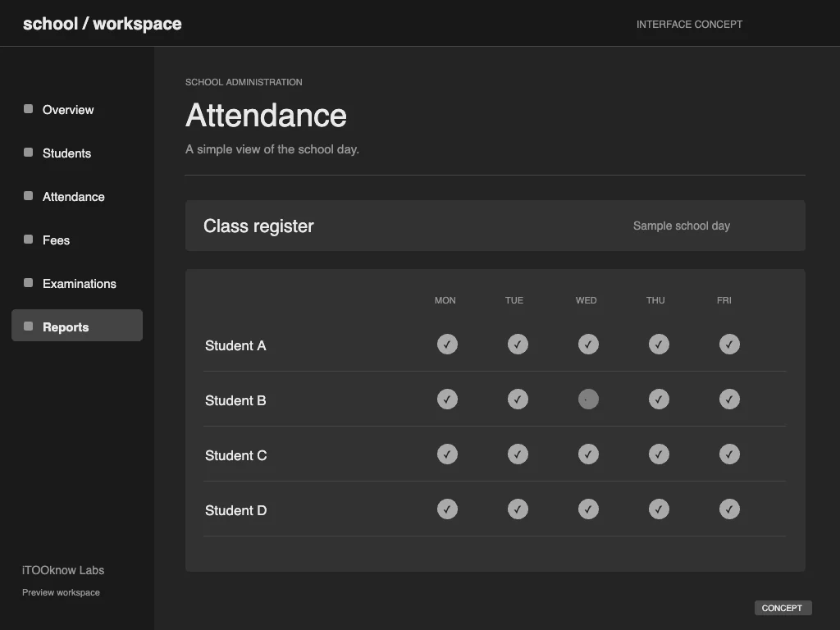Select the highlighted Reports item
Image resolution: width=840 pixels, height=630 pixels.
(x=77, y=325)
